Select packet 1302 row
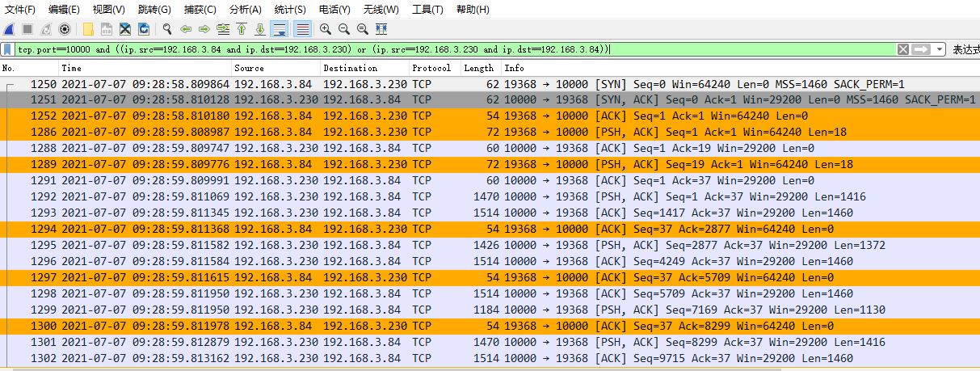980x371 pixels. point(490,359)
